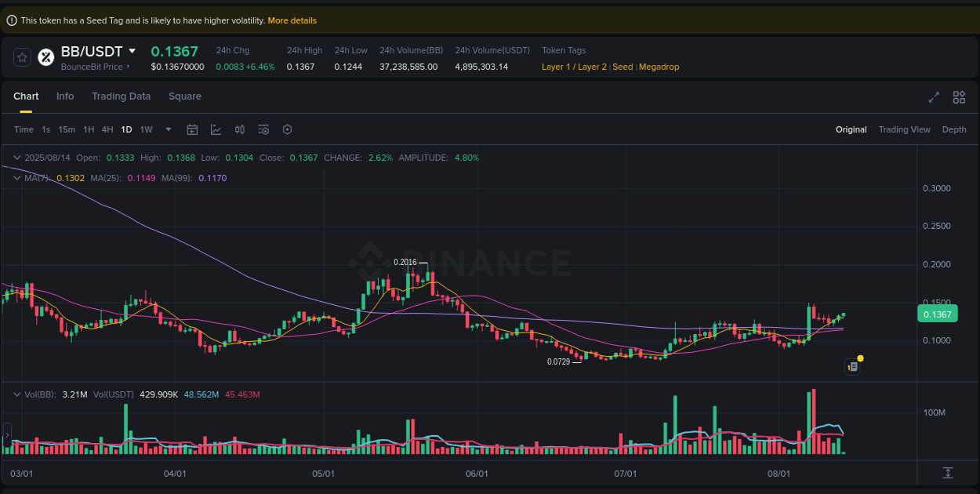Open the indicator settings icon

point(263,129)
